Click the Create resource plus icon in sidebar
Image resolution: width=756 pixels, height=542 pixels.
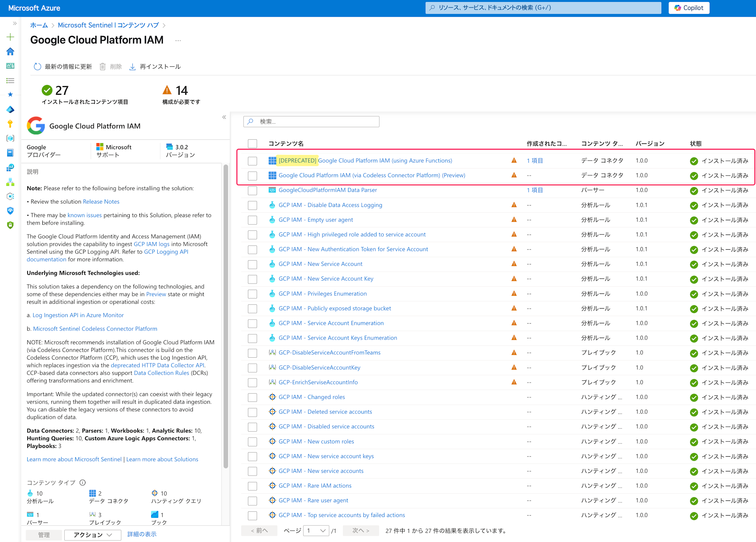tap(10, 37)
